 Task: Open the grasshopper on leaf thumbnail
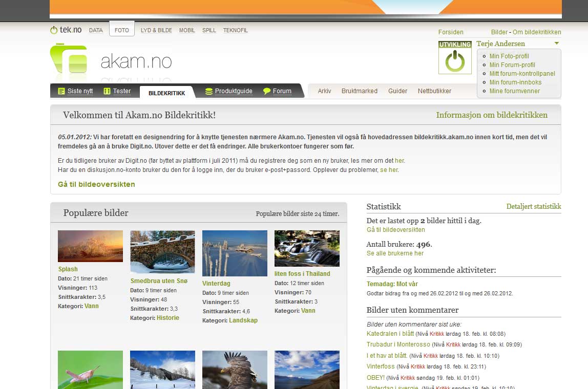tap(90, 370)
